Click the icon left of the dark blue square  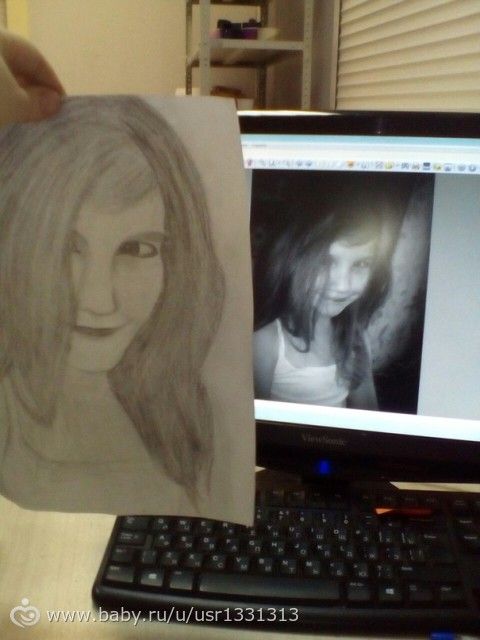[x=415, y=166]
